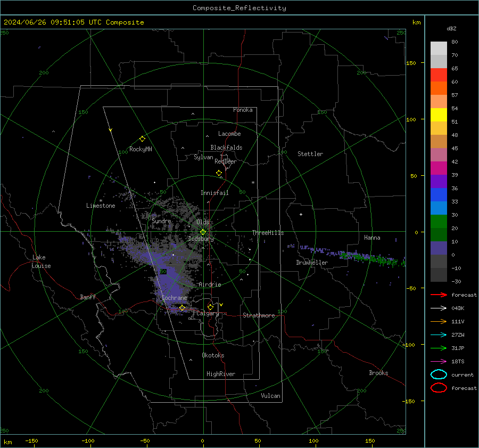479x448 pixels.
Task: Select the Lacombe city label
Action: pos(229,134)
